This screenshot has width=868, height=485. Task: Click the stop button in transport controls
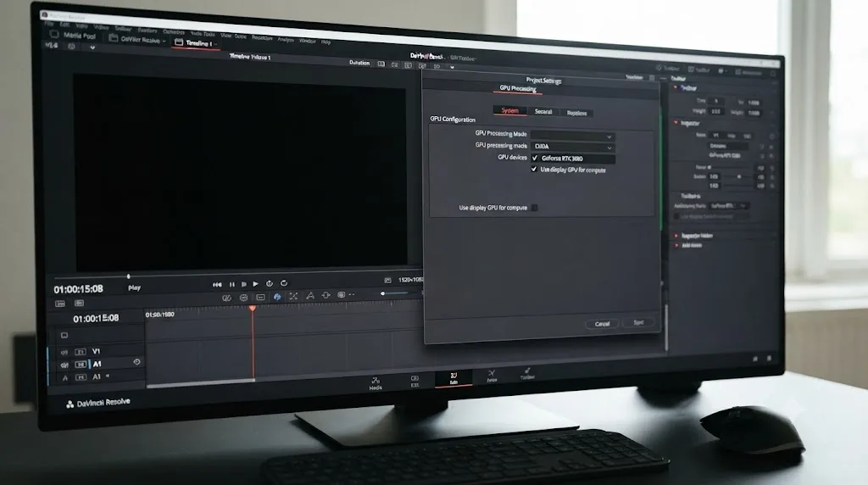243,284
